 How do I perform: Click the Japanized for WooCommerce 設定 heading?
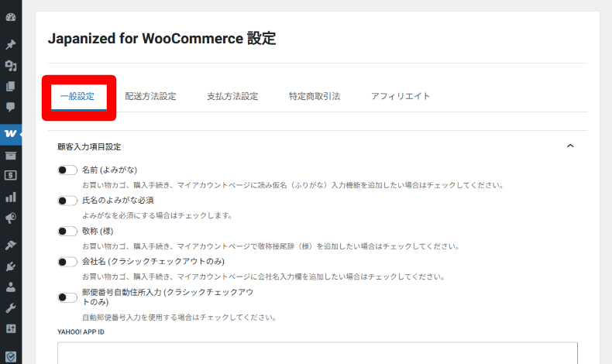162,39
